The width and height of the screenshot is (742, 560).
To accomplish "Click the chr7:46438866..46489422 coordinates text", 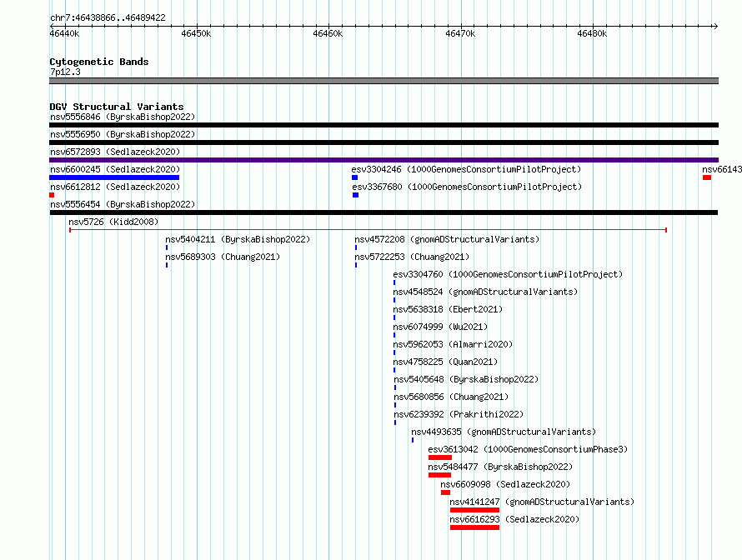I will click(108, 17).
